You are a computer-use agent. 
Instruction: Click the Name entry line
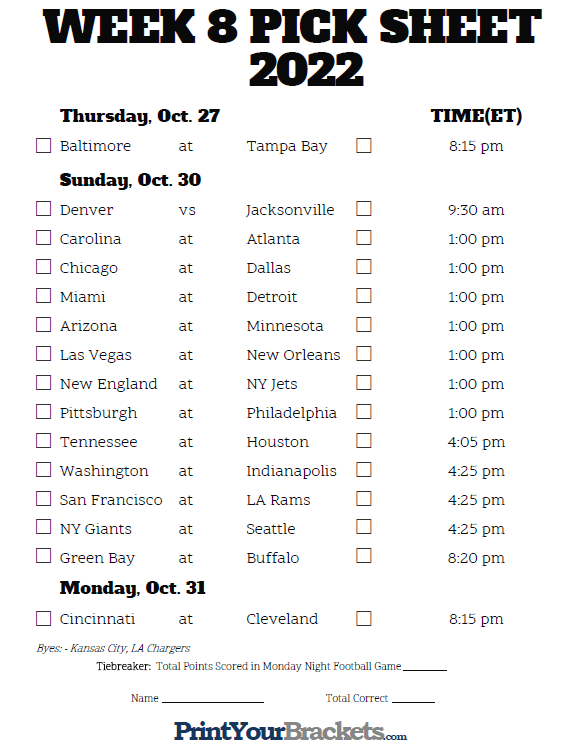tap(213, 701)
